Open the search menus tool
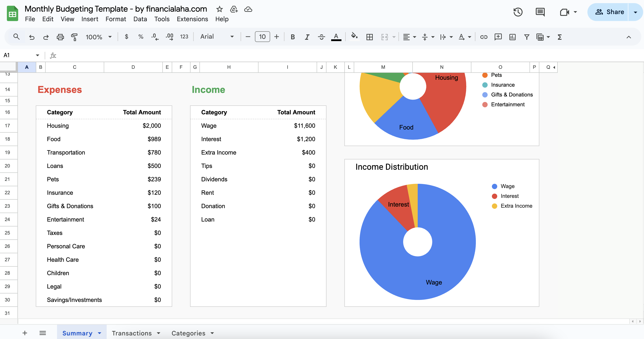644x339 pixels. [17, 37]
